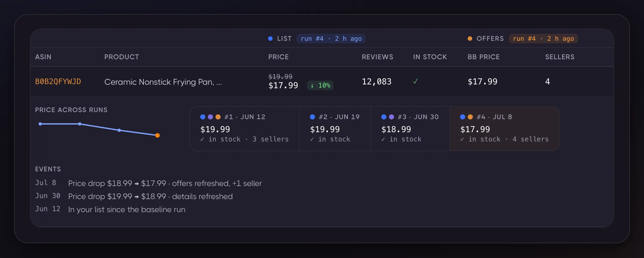Click the purple dot in run #3 card
This screenshot has height=258, width=644.
[x=392, y=117]
